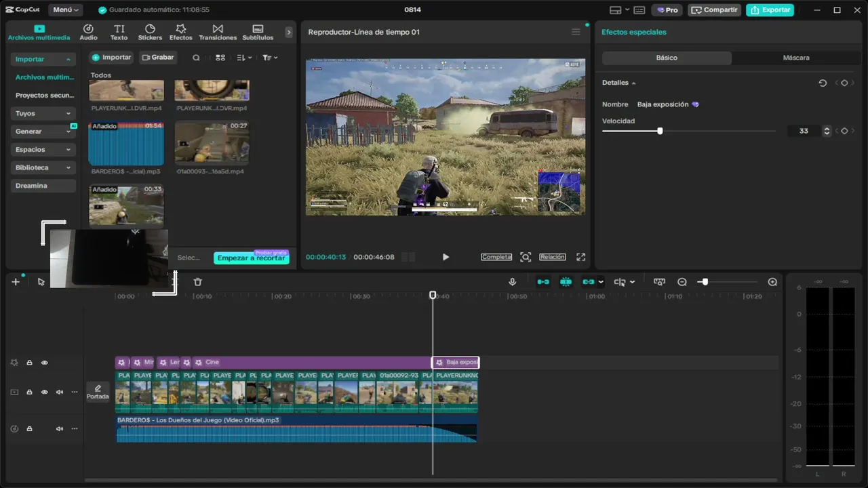Screen dimensions: 868x488
Task: Add keyframe for Velocidad
Action: [x=844, y=131]
